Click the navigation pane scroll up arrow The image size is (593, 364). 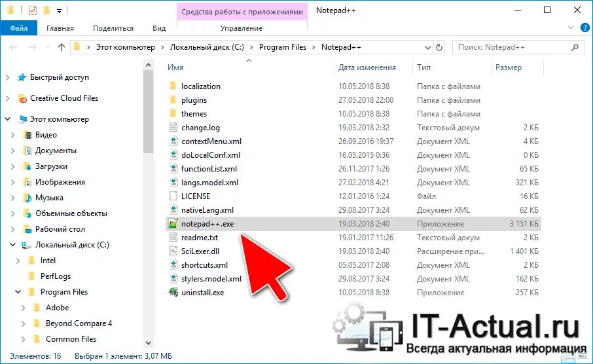tap(148, 65)
